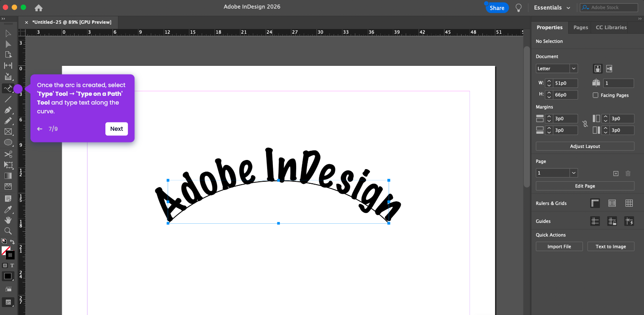Select the Page tool
644x315 pixels.
click(8, 55)
